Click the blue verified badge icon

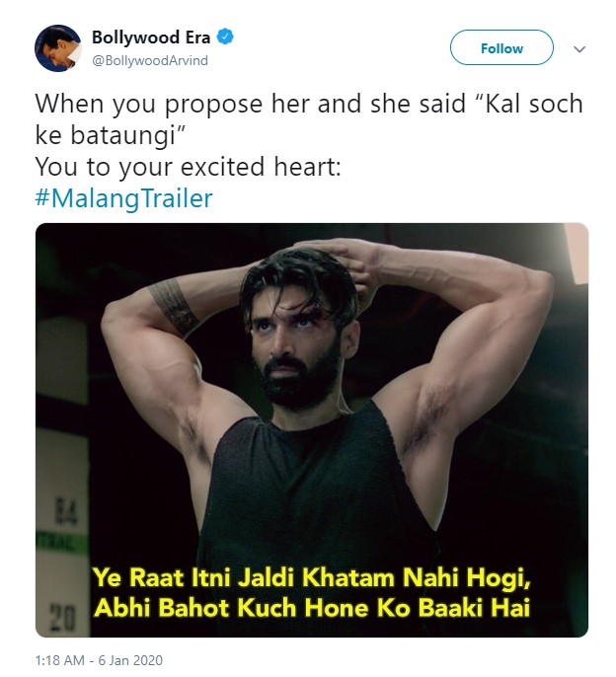[x=225, y=37]
